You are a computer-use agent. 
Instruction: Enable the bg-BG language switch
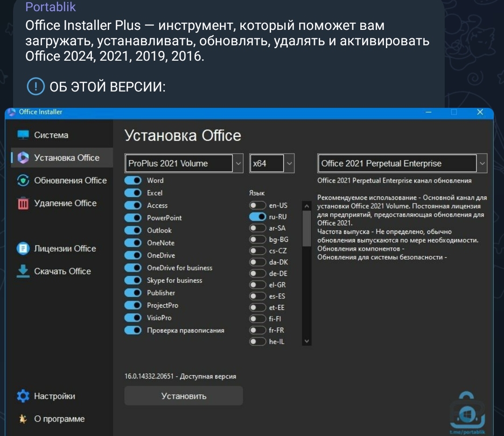258,239
